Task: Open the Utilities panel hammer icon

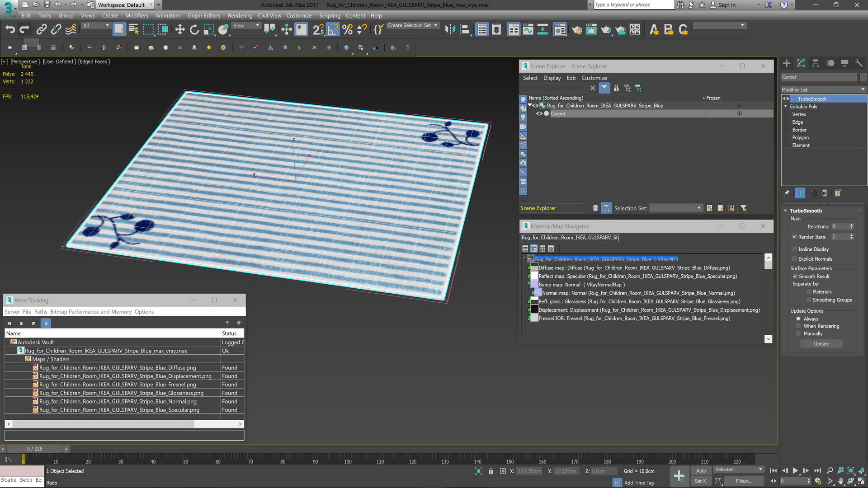Action: tap(859, 63)
